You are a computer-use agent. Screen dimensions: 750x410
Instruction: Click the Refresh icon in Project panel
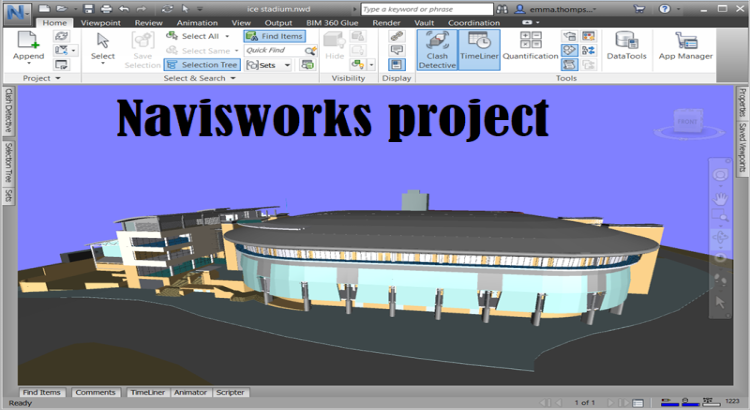coord(61,36)
